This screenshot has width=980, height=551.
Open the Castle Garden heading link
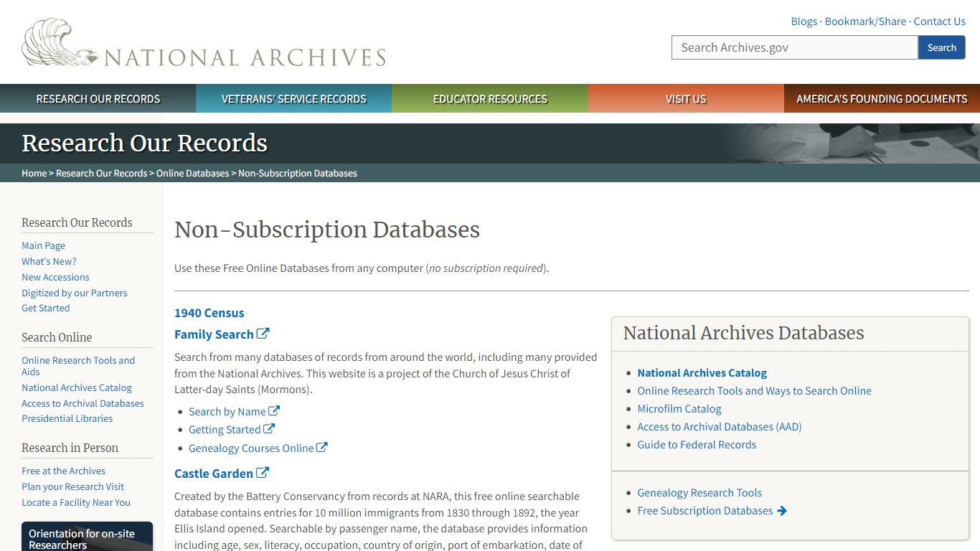point(214,474)
